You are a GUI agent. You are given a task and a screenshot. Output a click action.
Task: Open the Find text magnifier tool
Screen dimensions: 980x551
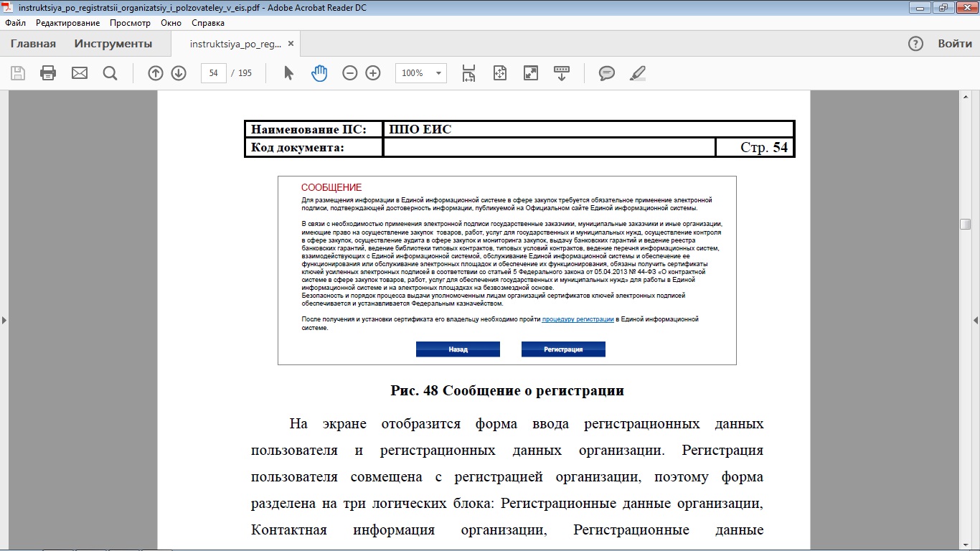pyautogui.click(x=110, y=73)
